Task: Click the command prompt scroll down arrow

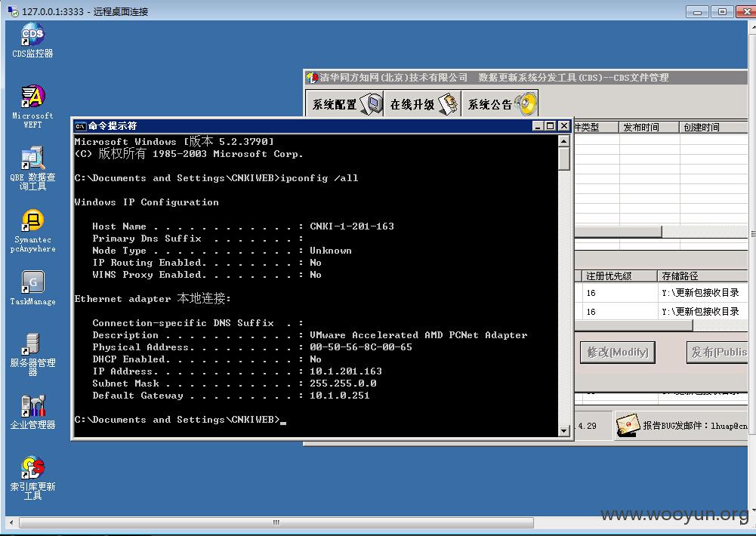Action: tap(563, 431)
